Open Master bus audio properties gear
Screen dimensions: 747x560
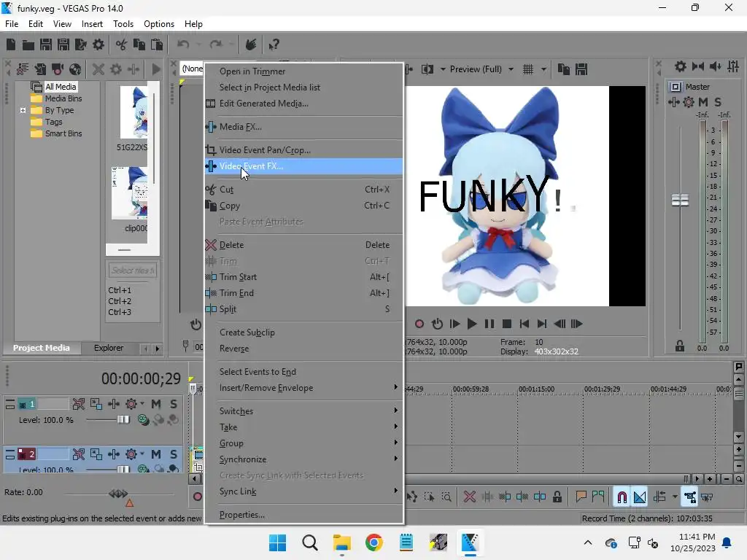point(681,66)
